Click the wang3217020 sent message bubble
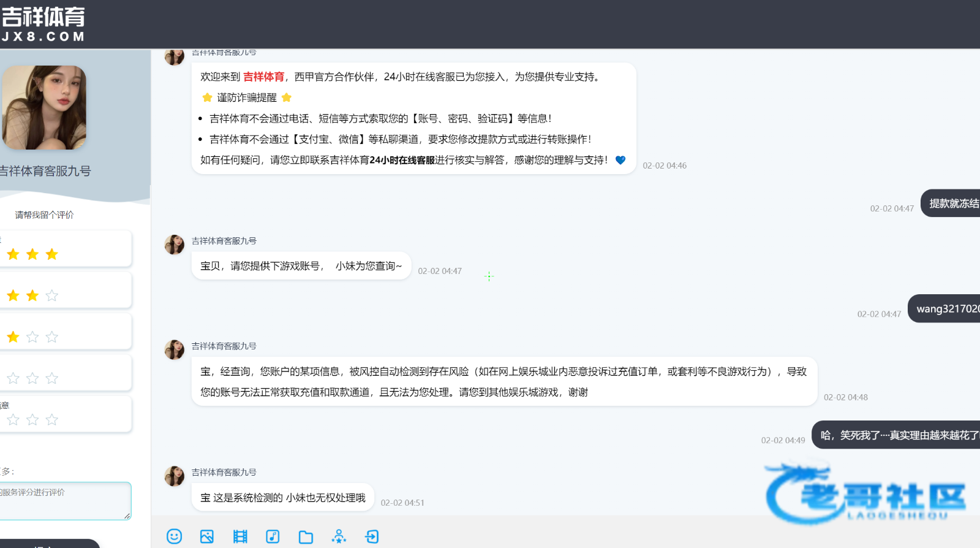This screenshot has width=980, height=548. [x=945, y=309]
